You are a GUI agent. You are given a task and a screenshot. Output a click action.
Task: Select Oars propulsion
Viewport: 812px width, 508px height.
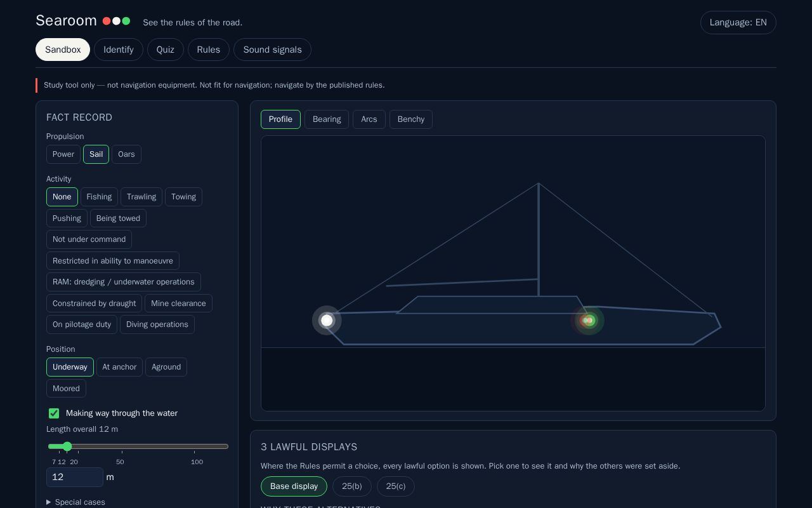(126, 154)
